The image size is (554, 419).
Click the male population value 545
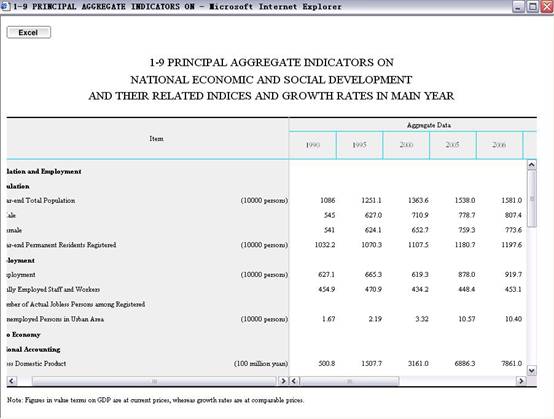pos(330,215)
